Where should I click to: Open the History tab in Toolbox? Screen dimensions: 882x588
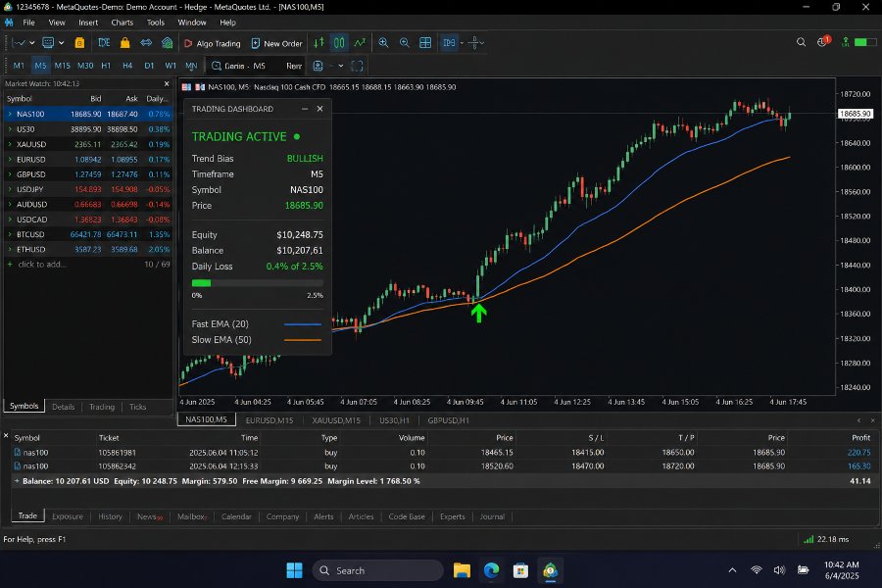tap(110, 516)
